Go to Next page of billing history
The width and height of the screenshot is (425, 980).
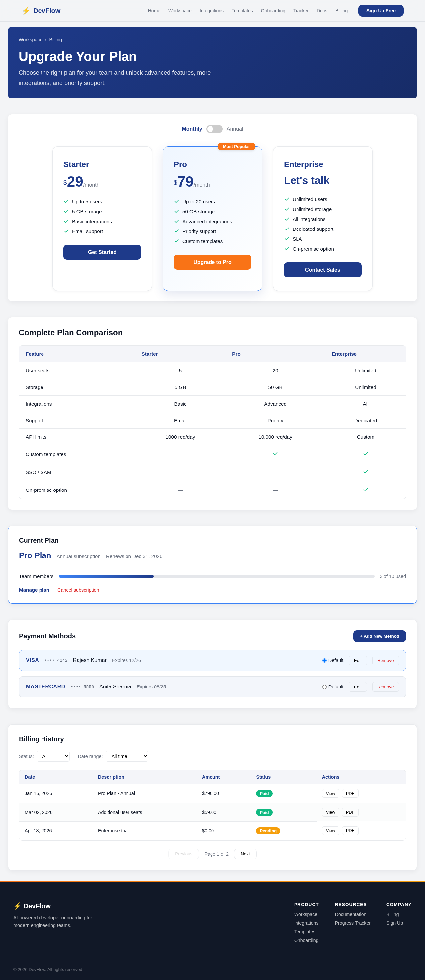(x=245, y=854)
